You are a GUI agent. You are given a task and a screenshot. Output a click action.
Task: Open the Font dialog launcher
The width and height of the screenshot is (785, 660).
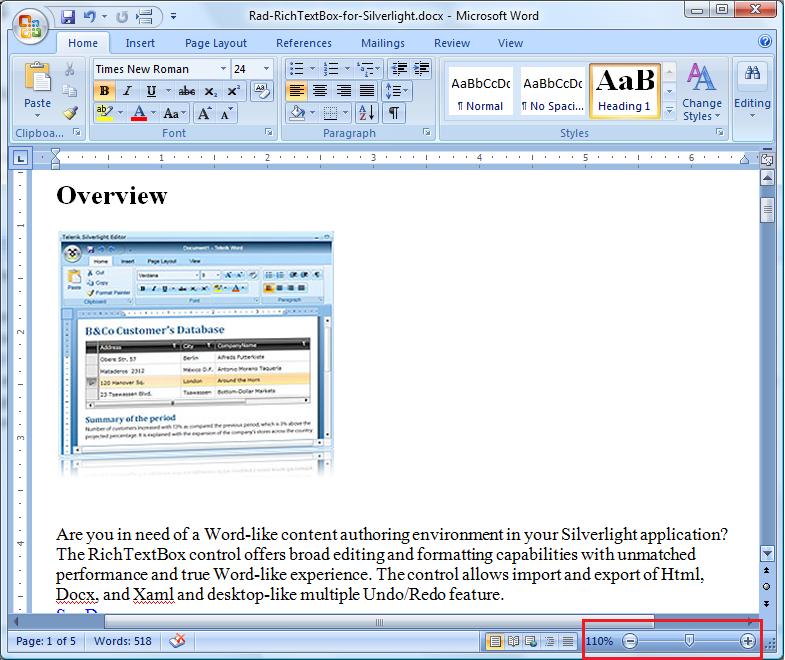pos(269,132)
